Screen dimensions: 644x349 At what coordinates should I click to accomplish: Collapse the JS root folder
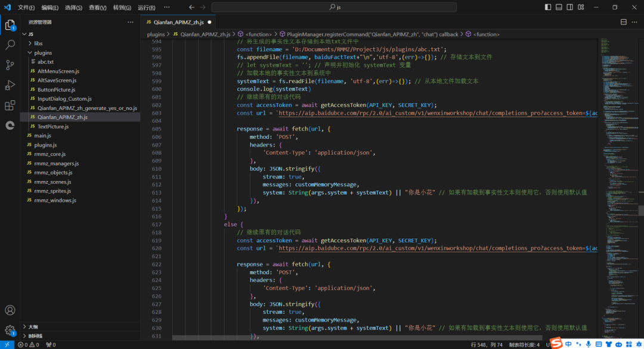[x=24, y=34]
